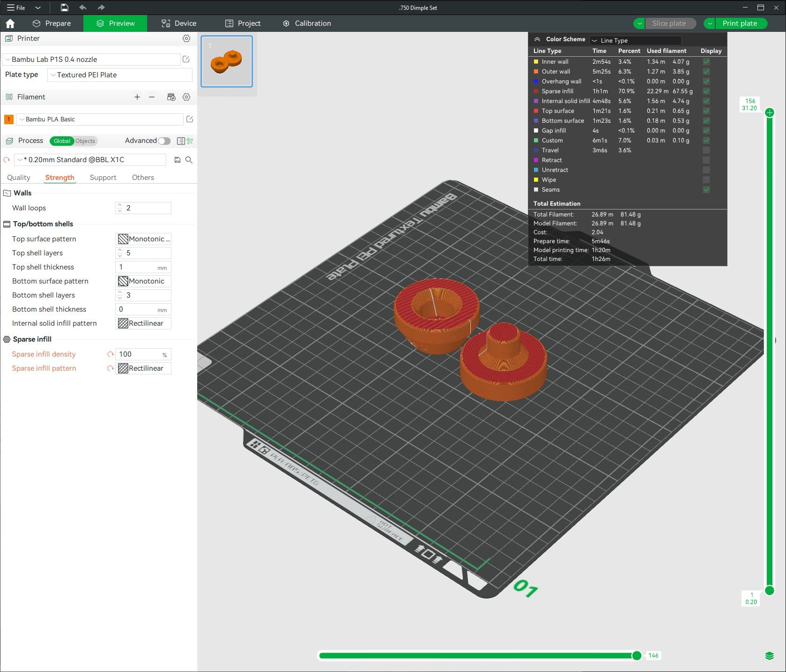Edit the Bambu PLA Basic preset
This screenshot has height=672, width=786.
(190, 119)
